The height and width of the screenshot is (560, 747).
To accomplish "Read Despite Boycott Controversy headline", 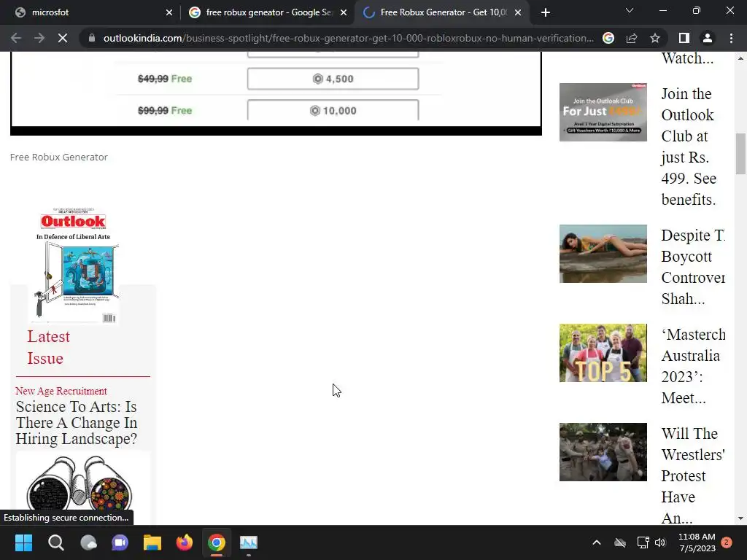I will [x=693, y=267].
